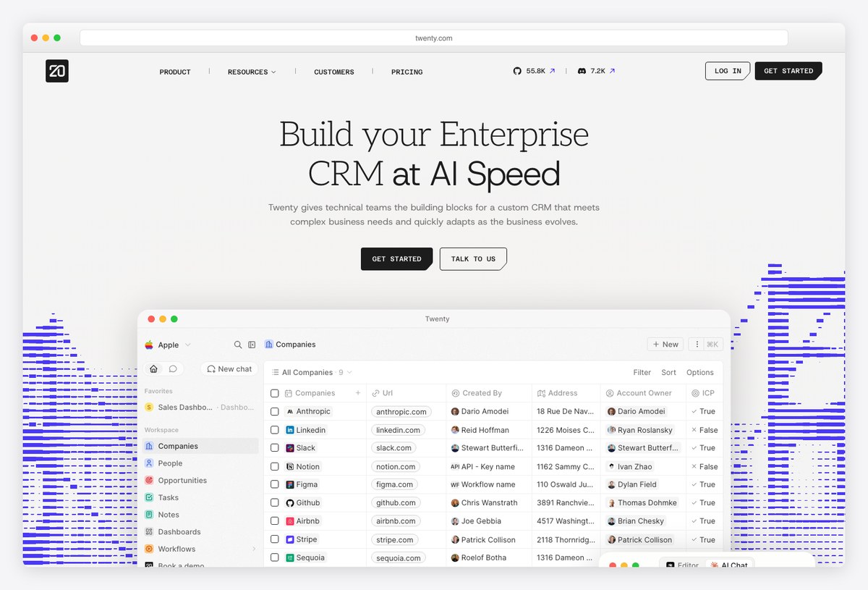Switch to the AI Chat tab
This screenshot has width=868, height=590.
pos(729,565)
